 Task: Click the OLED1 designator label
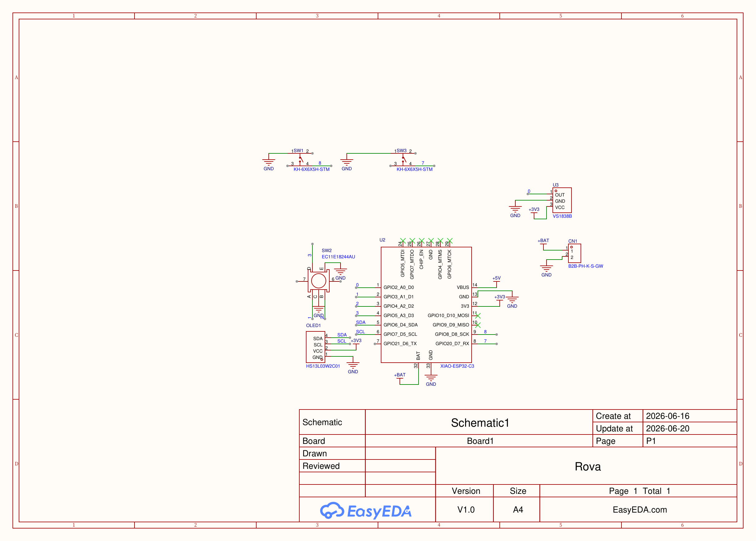[313, 325]
